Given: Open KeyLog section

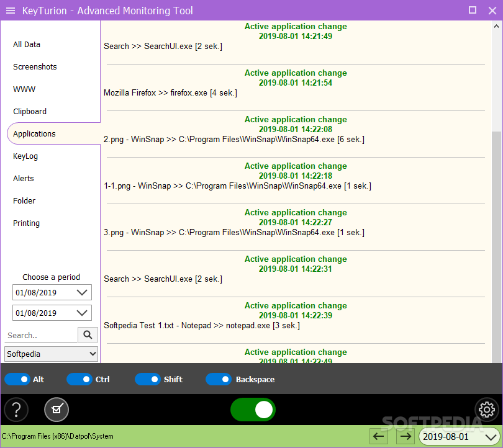Looking at the screenshot, I should (x=25, y=156).
